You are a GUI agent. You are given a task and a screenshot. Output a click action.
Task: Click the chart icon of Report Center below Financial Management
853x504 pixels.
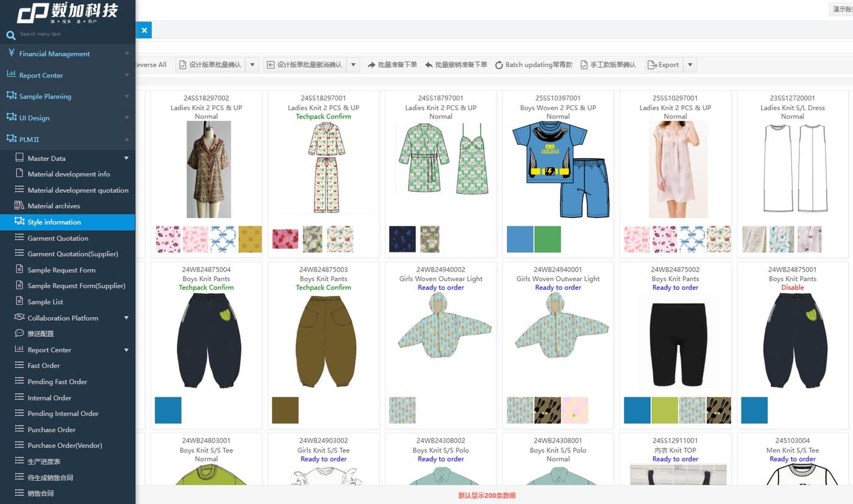click(x=11, y=74)
